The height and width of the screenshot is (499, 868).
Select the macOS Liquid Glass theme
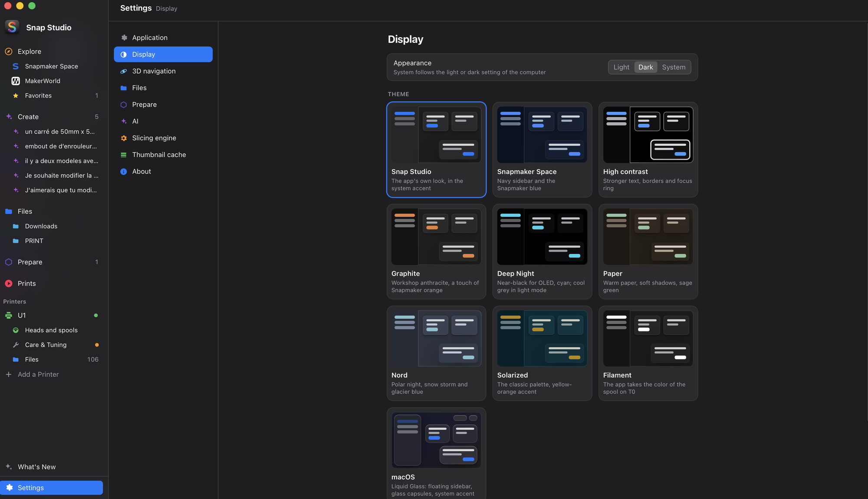436,454
